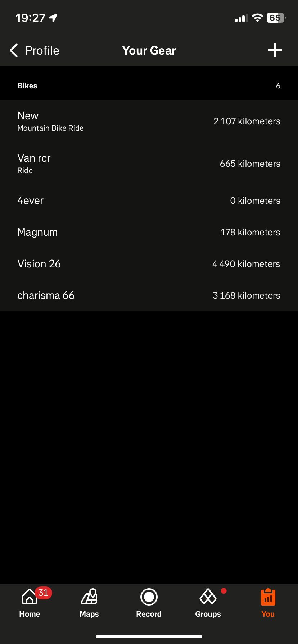Tap the location arrow in status bar
This screenshot has width=298, height=644.
(x=53, y=18)
